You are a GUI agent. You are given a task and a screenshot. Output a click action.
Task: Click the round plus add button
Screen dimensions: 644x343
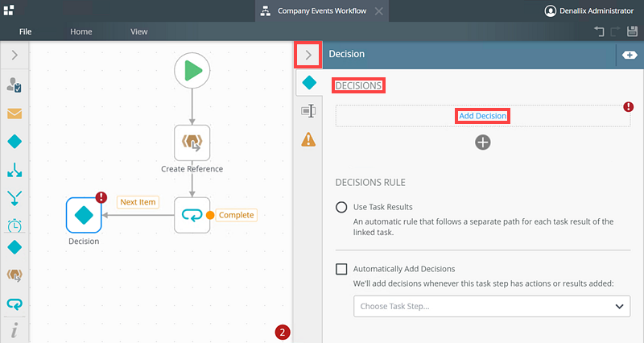(483, 143)
